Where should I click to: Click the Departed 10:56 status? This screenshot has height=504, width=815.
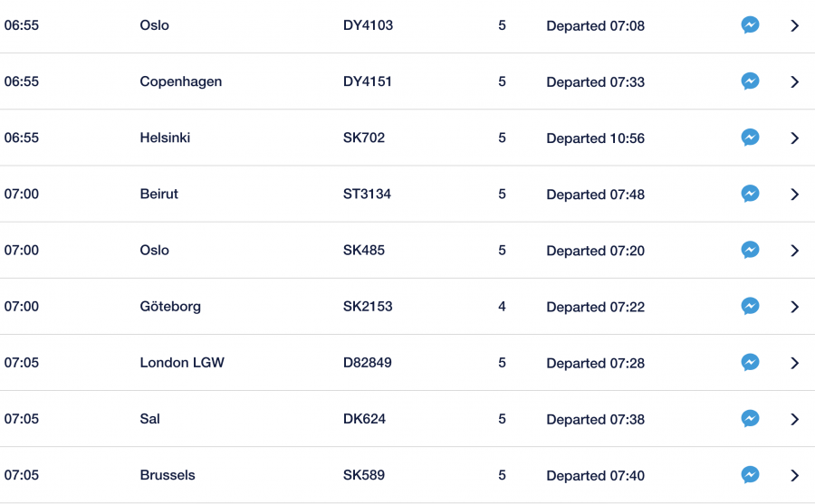[595, 138]
